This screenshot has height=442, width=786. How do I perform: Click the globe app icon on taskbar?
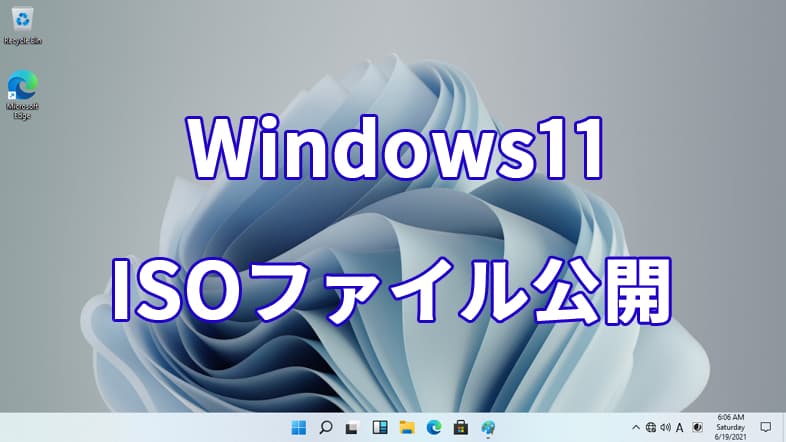pyautogui.click(x=488, y=428)
